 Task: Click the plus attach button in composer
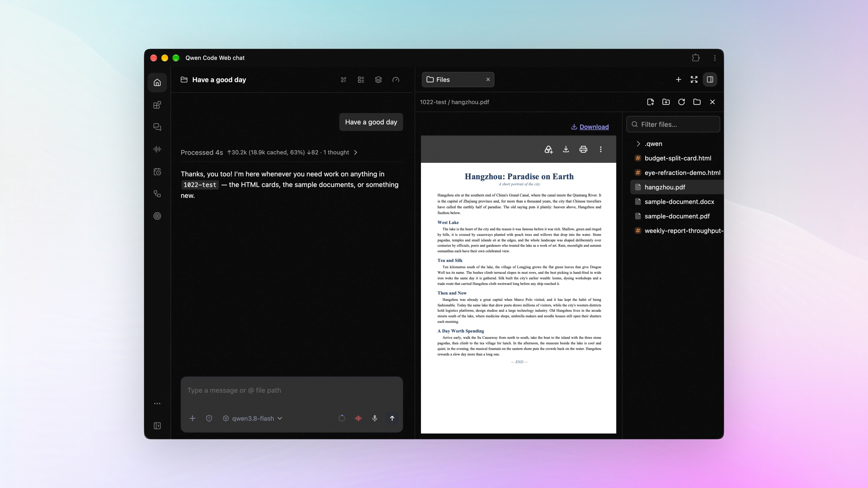coord(192,418)
